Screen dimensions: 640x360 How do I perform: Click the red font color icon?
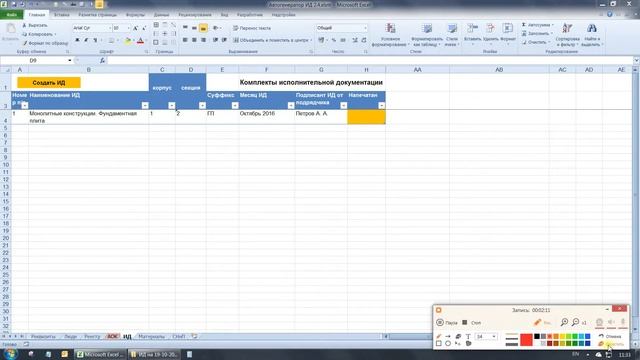(x=140, y=41)
